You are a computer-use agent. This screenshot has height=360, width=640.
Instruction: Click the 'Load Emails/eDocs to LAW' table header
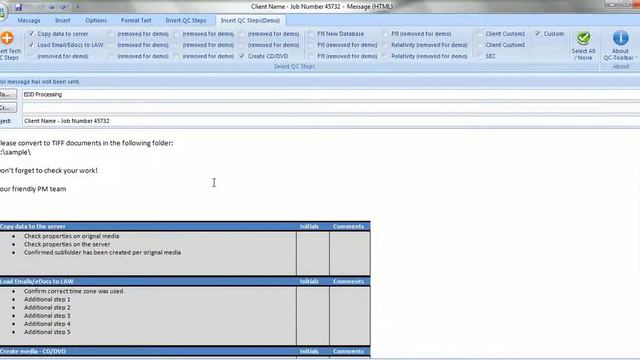point(37,282)
